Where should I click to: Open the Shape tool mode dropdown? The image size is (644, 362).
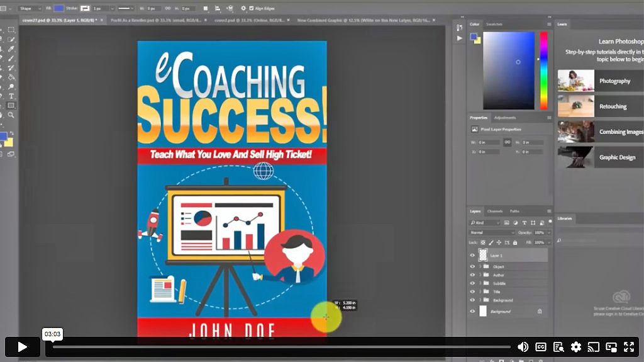coord(29,9)
